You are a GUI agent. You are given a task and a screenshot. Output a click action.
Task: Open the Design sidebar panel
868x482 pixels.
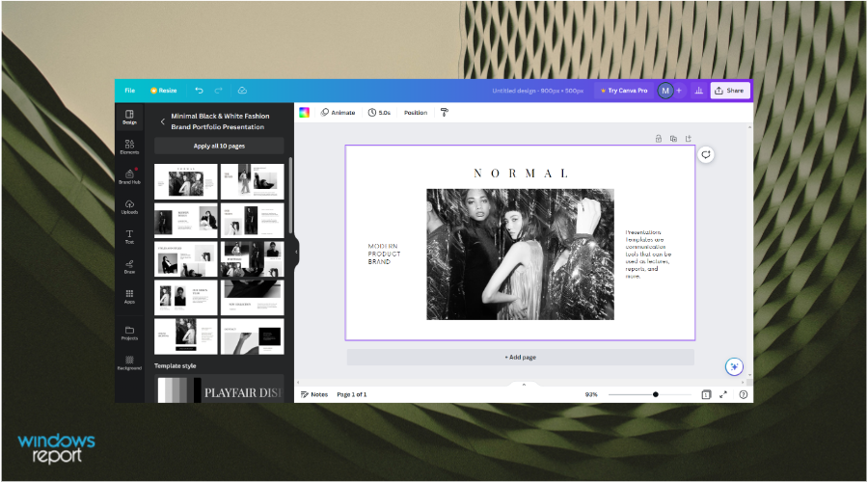(x=129, y=118)
